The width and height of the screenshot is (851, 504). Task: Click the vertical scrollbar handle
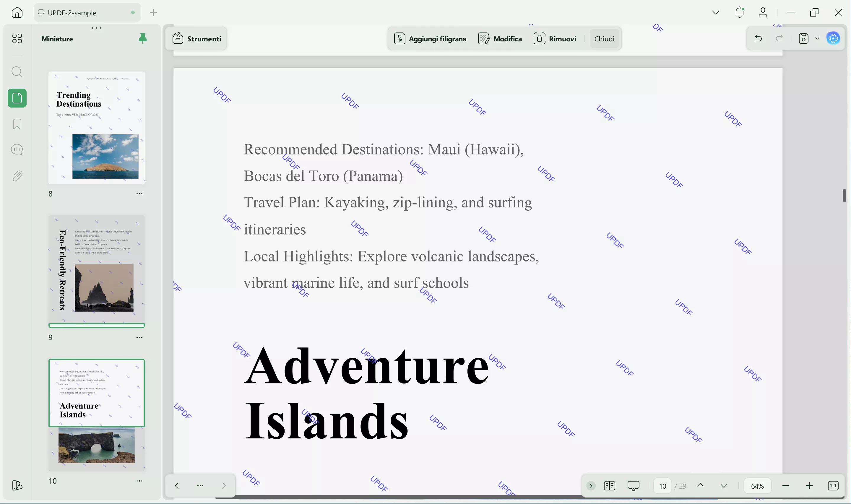(x=844, y=195)
